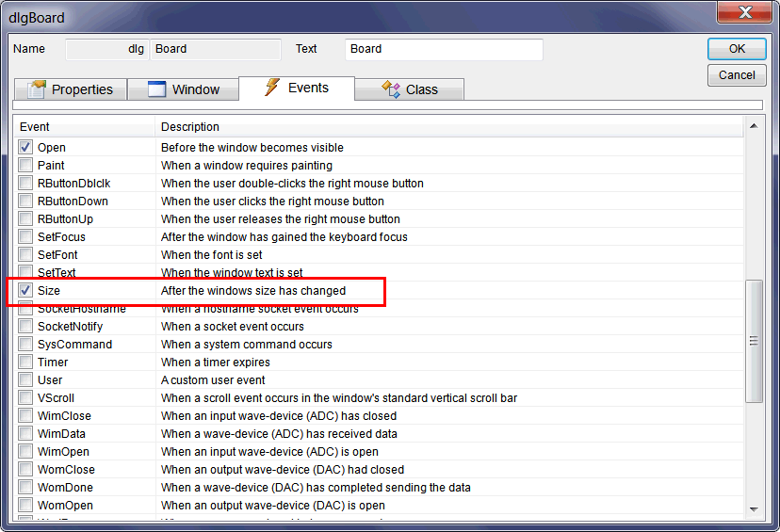The height and width of the screenshot is (532, 780).
Task: Enable the WimClose event checkbox
Action: coord(25,415)
